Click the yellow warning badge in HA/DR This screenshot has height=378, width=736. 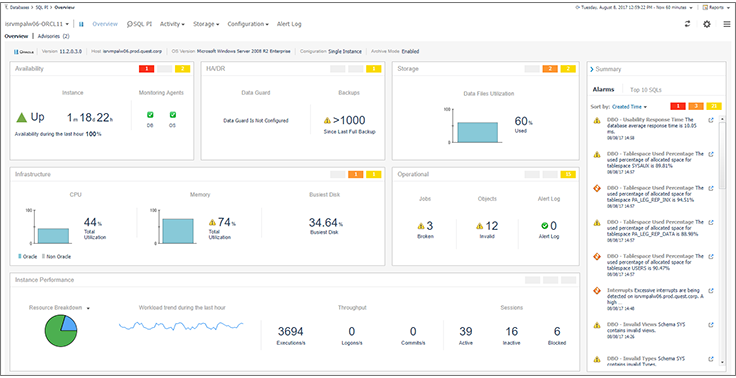click(x=374, y=69)
